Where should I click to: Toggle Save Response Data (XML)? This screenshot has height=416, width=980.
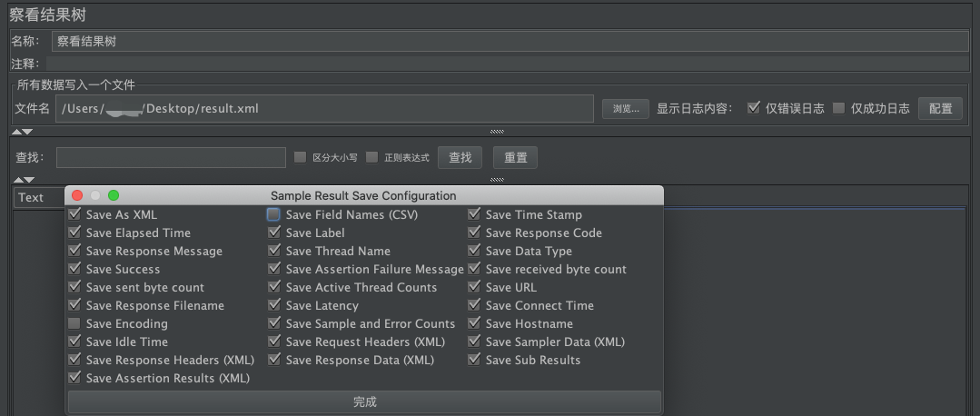click(x=273, y=359)
